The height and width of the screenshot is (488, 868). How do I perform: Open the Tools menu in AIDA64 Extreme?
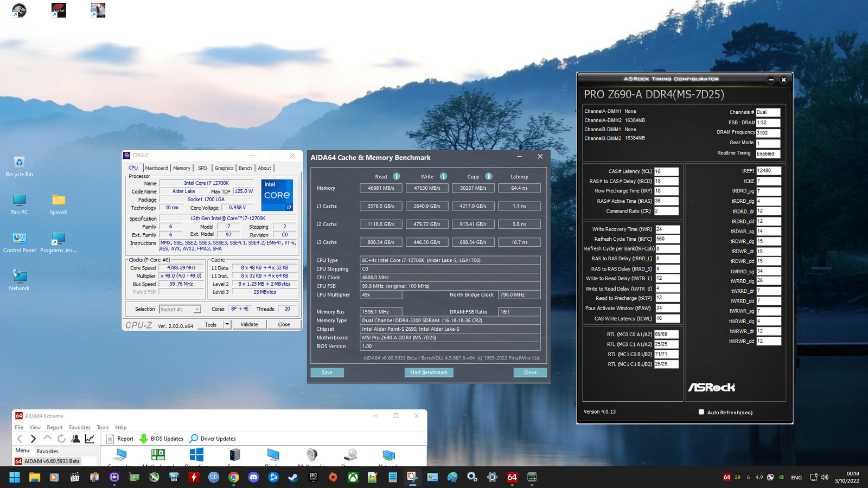tap(103, 427)
